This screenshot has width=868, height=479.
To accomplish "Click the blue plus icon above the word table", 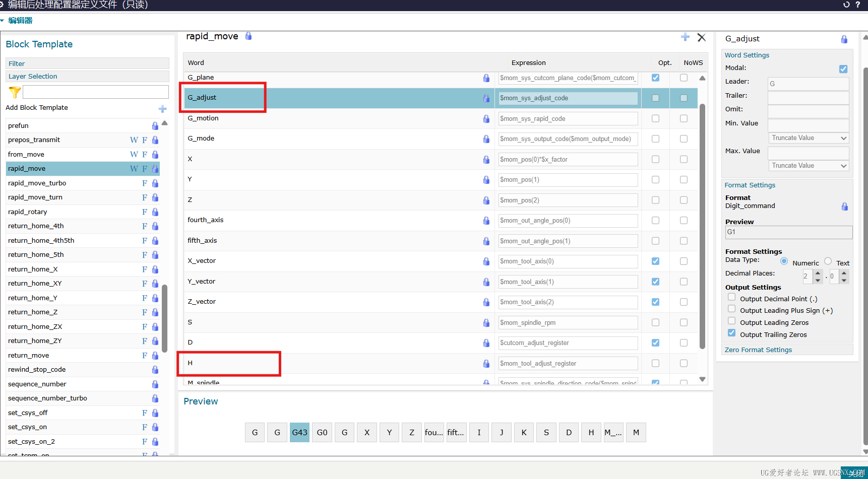I will point(685,37).
